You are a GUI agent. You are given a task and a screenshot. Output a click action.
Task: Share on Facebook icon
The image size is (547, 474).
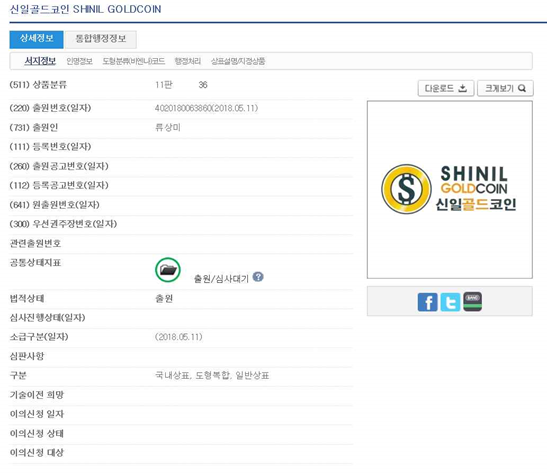427,302
